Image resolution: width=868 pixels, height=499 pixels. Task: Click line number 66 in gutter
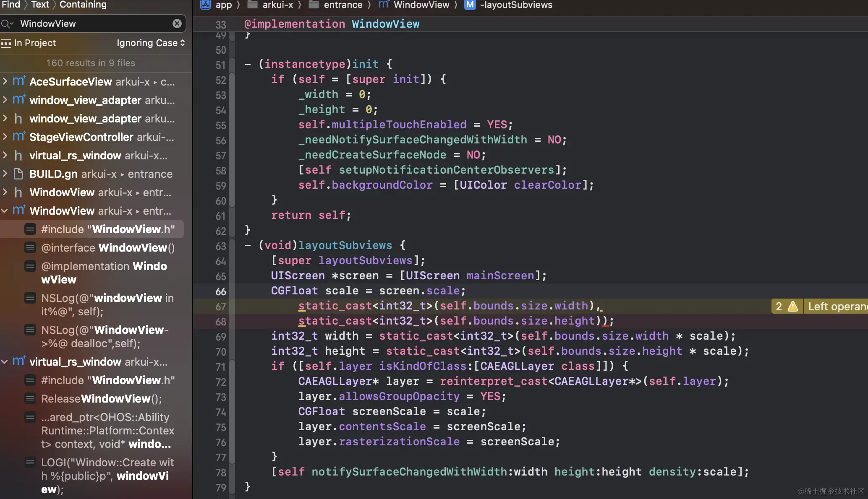pyautogui.click(x=221, y=291)
